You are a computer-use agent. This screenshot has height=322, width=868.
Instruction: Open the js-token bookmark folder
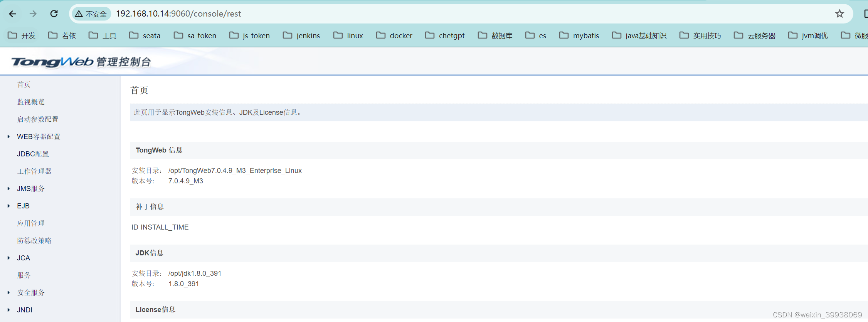249,35
